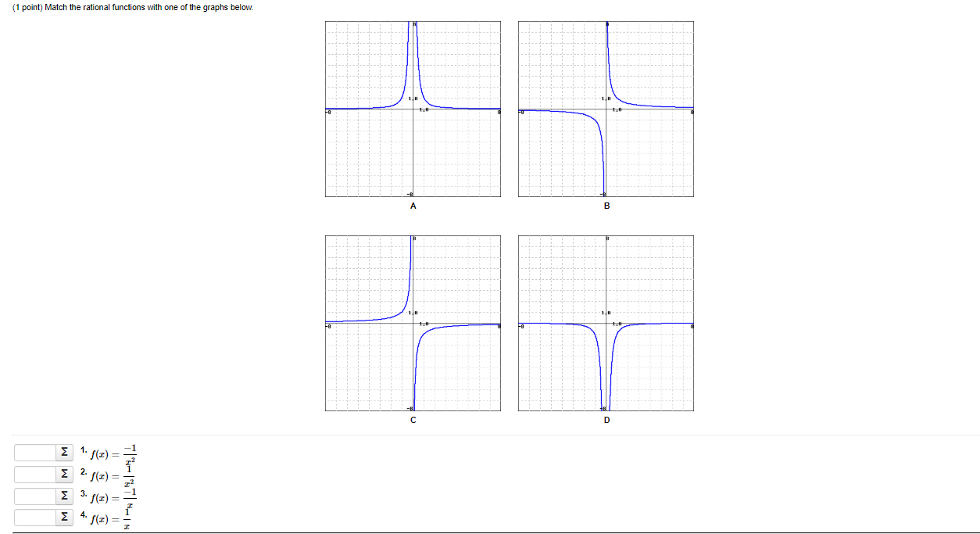Click graph C plot area
Screen dimensions: 980x534
(x=413, y=322)
